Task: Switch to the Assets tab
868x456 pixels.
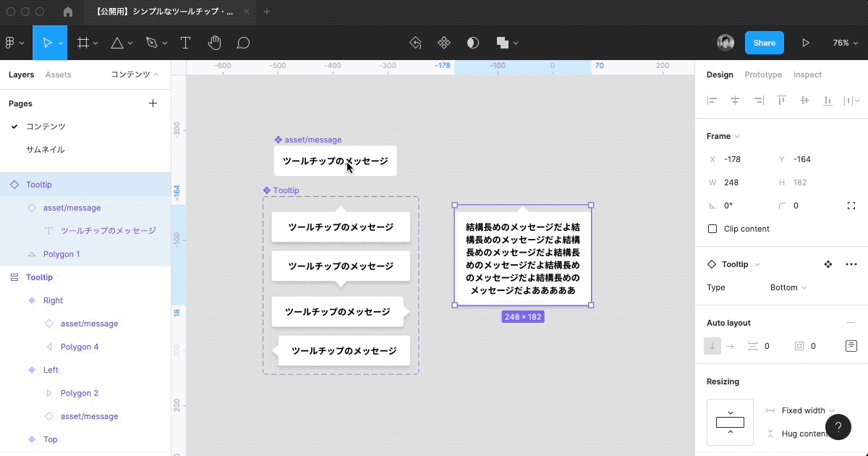Action: pos(60,75)
